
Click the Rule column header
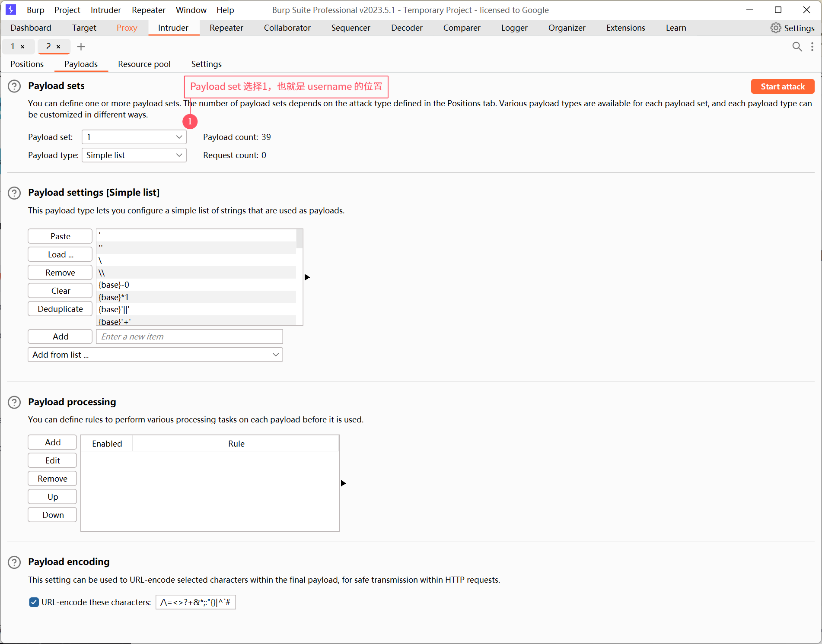pos(236,444)
